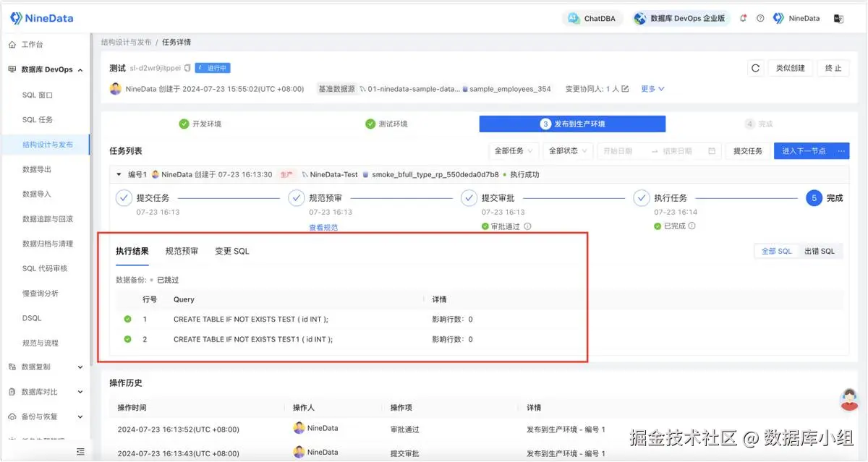868x462 pixels.
Task: Open the ellipsis menu beside 进入下一节点
Action: pos(841,151)
